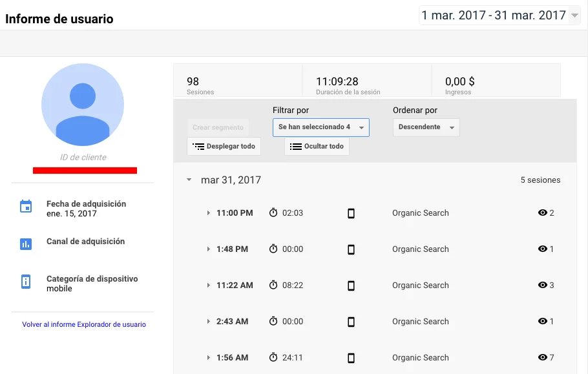The height and width of the screenshot is (374, 588).
Task: Click the Crear segmento button
Action: pyautogui.click(x=218, y=127)
